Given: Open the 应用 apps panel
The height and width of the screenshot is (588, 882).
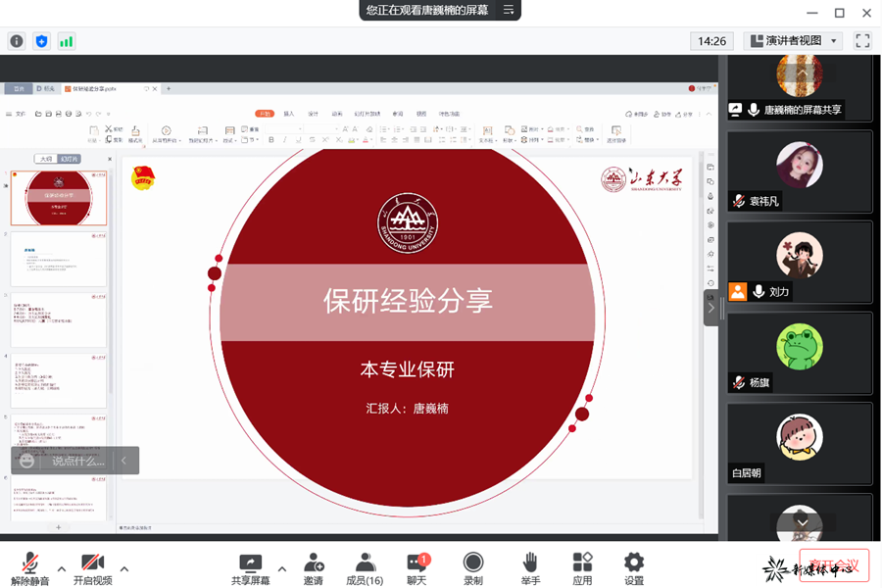Looking at the screenshot, I should pyautogui.click(x=582, y=568).
